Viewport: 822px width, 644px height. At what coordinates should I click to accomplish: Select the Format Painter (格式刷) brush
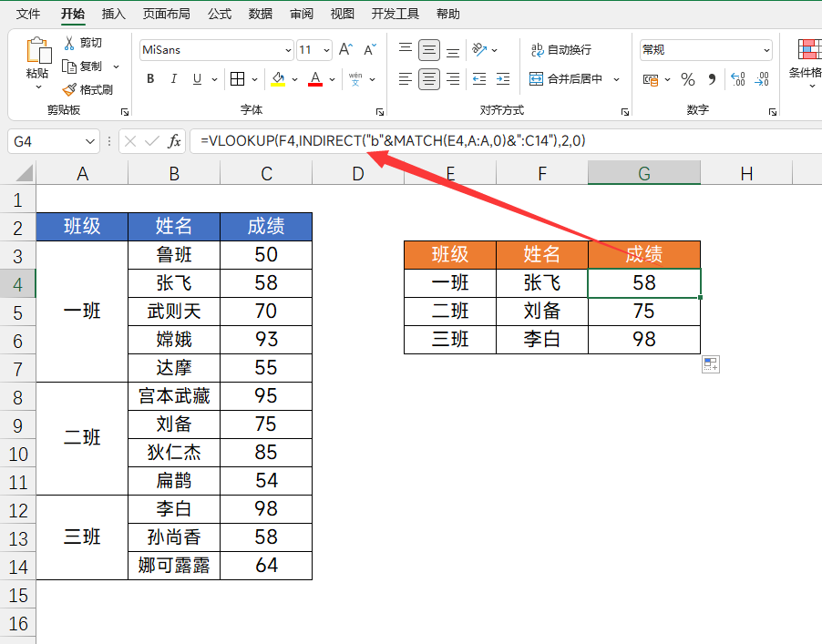click(69, 89)
